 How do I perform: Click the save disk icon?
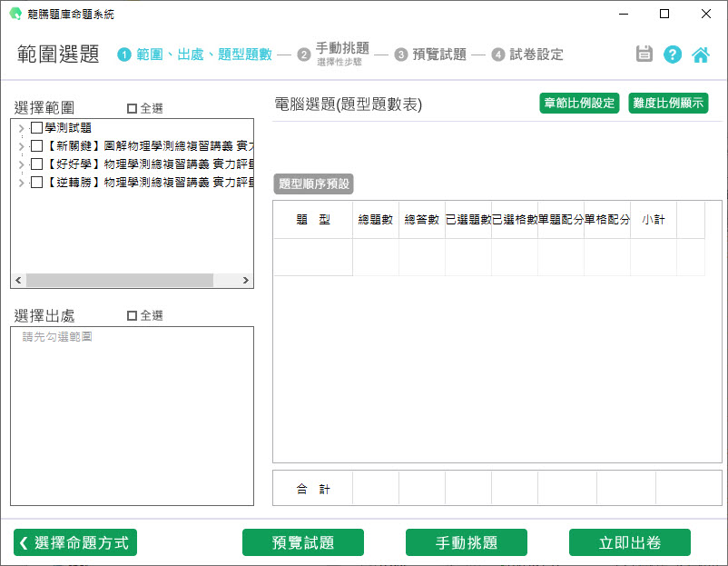(x=644, y=54)
